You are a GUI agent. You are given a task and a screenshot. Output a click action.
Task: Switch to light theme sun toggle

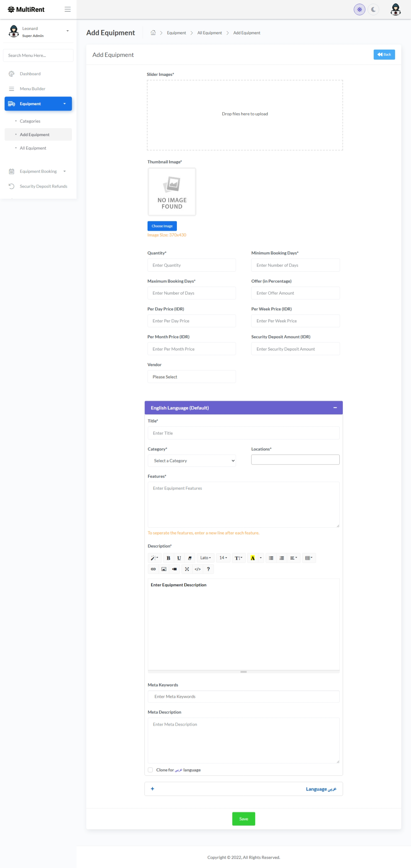tap(359, 9)
